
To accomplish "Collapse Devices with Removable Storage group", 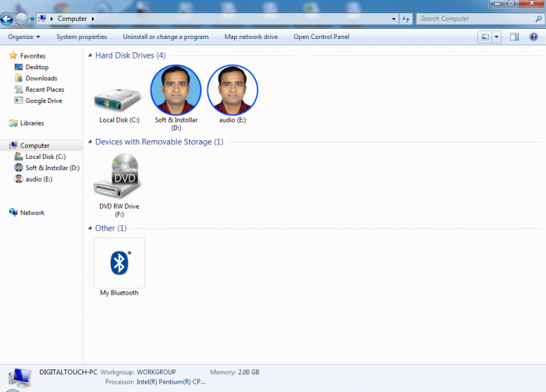I will pos(90,142).
